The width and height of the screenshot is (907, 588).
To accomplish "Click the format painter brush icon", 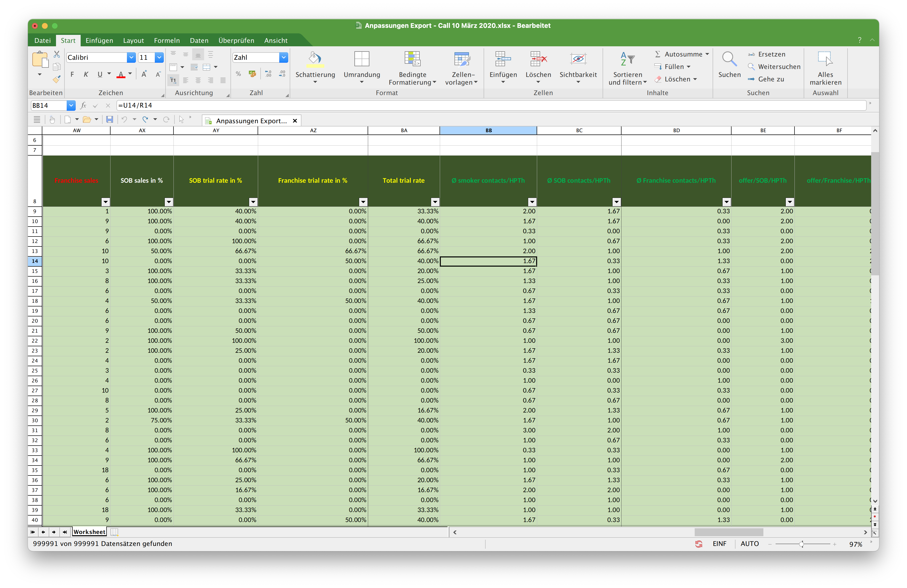I will [x=57, y=79].
